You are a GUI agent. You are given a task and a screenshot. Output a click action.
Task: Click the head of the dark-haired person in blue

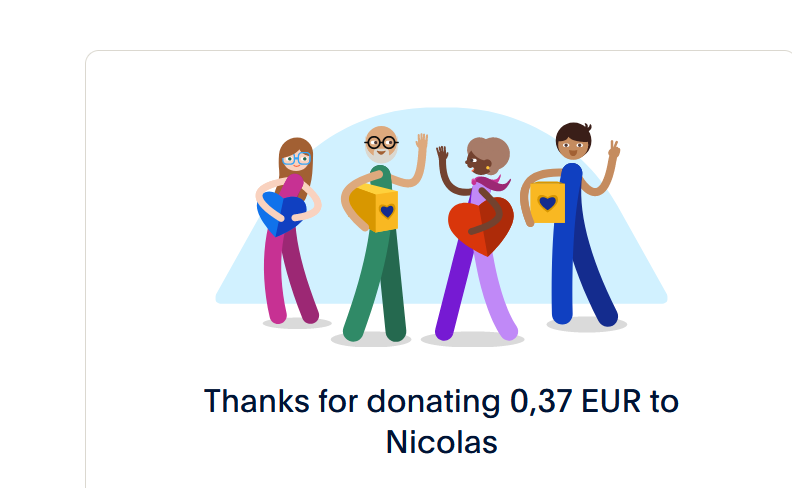pyautogui.click(x=573, y=140)
